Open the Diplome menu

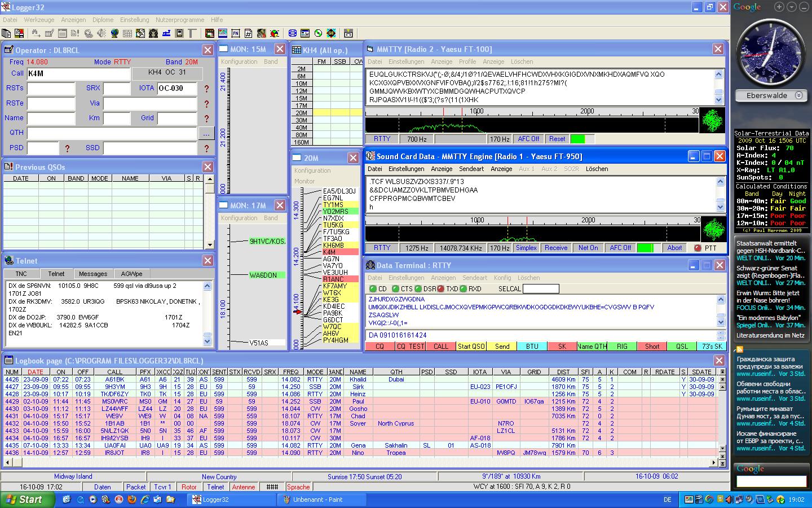click(x=103, y=20)
